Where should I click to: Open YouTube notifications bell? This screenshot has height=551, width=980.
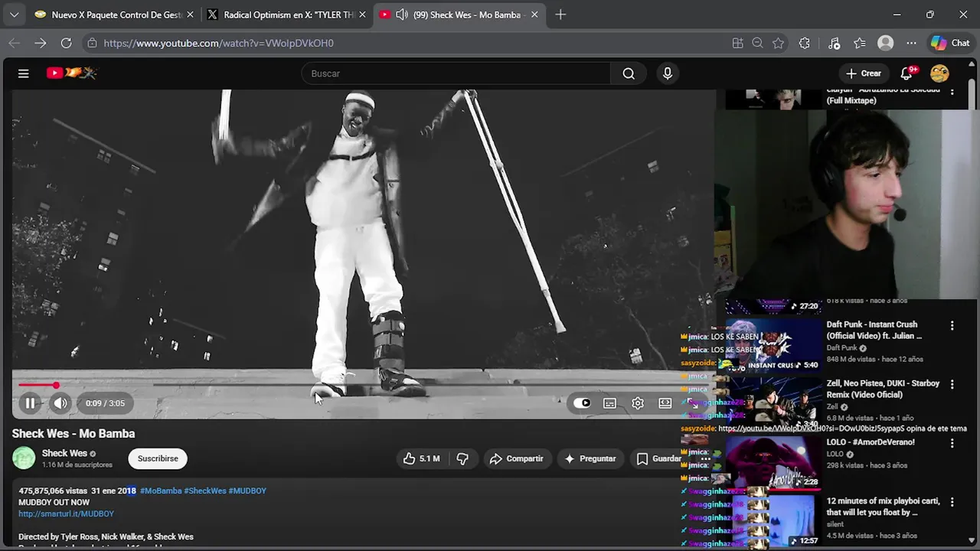click(906, 73)
